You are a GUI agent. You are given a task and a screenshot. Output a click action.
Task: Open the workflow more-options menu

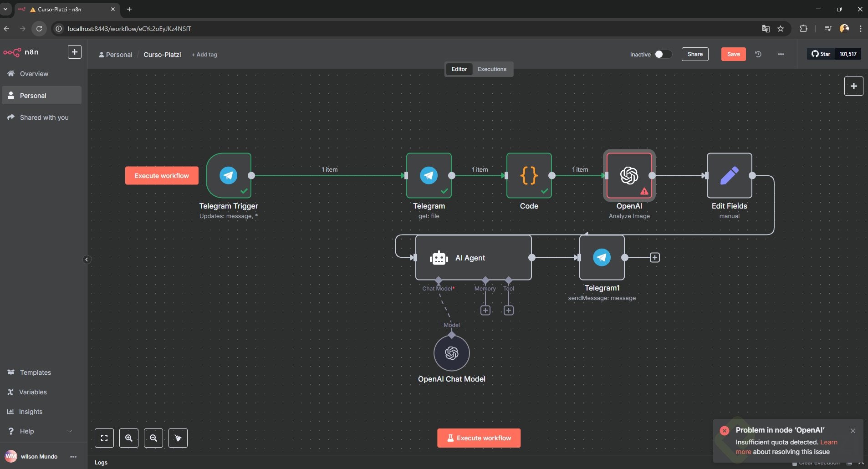coord(781,54)
